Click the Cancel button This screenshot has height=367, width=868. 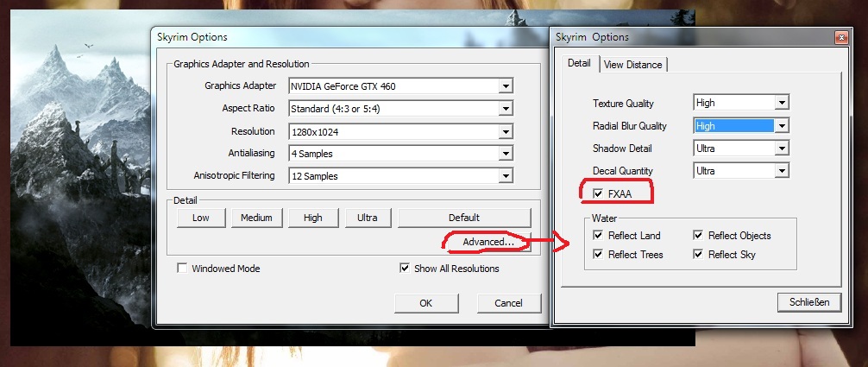[x=508, y=303]
